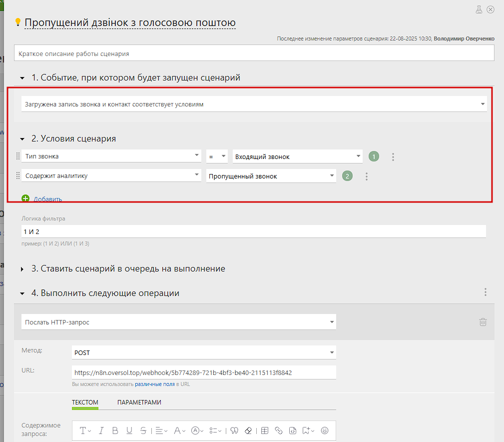The image size is (504, 442).
Task: Open the POST method dropdown
Action: click(204, 352)
